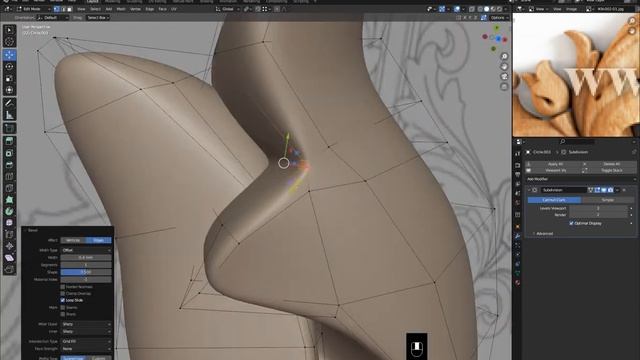Activate the Move tool

tap(9, 55)
